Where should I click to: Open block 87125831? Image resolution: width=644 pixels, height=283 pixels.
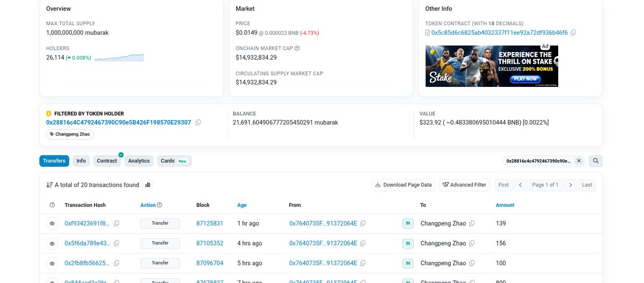[210, 224]
